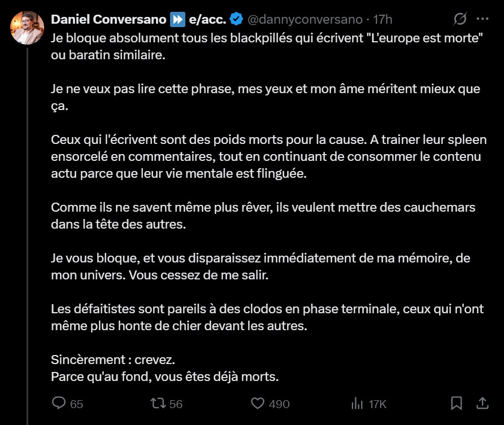This screenshot has height=425, width=504.
Task: Click Daniel Conversano's profile avatar
Action: [x=27, y=28]
